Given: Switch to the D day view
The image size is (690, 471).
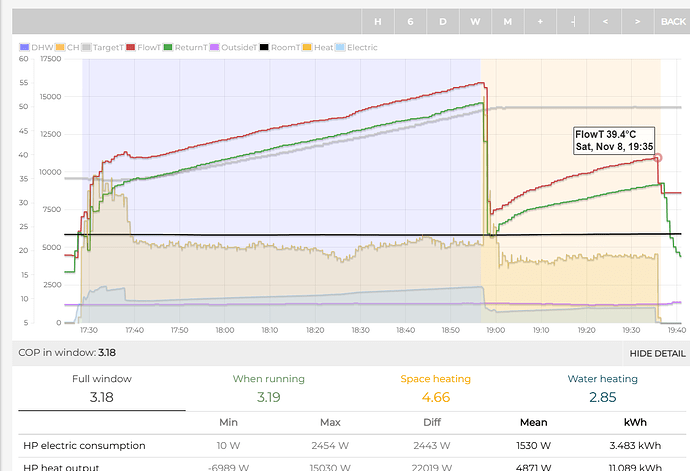Looking at the screenshot, I should pos(442,21).
